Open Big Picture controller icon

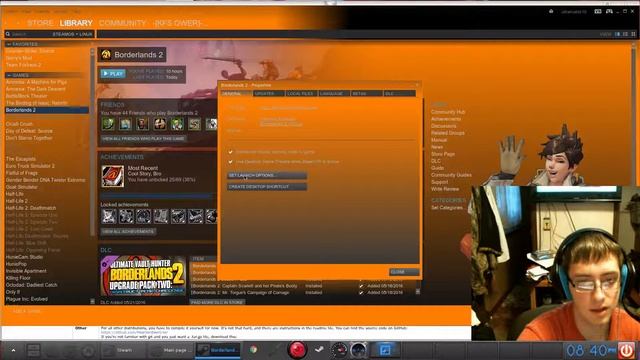[x=609, y=11]
